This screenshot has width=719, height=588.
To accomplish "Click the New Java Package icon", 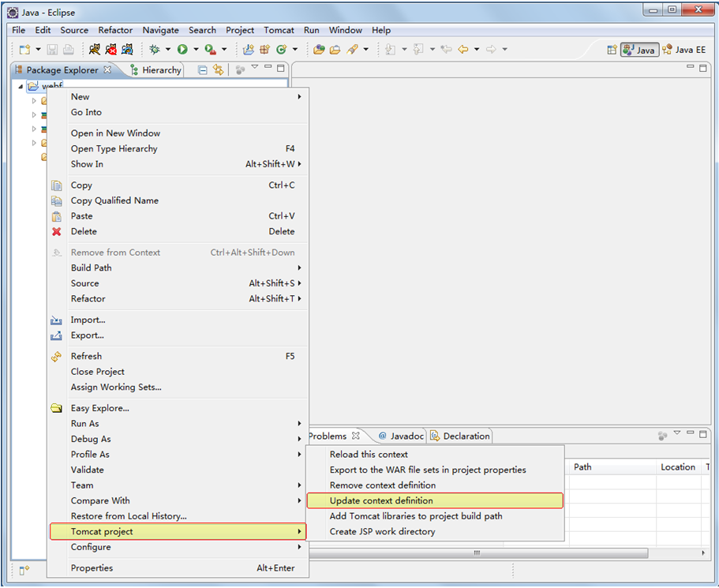I will click(x=265, y=49).
